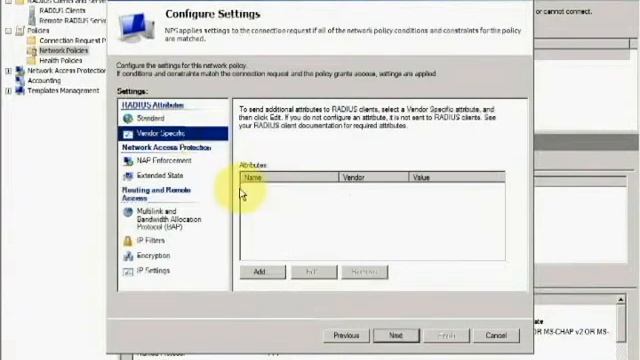Image resolution: width=640 pixels, height=360 pixels.
Task: Open NAP Enforcement settings entry
Action: click(164, 161)
